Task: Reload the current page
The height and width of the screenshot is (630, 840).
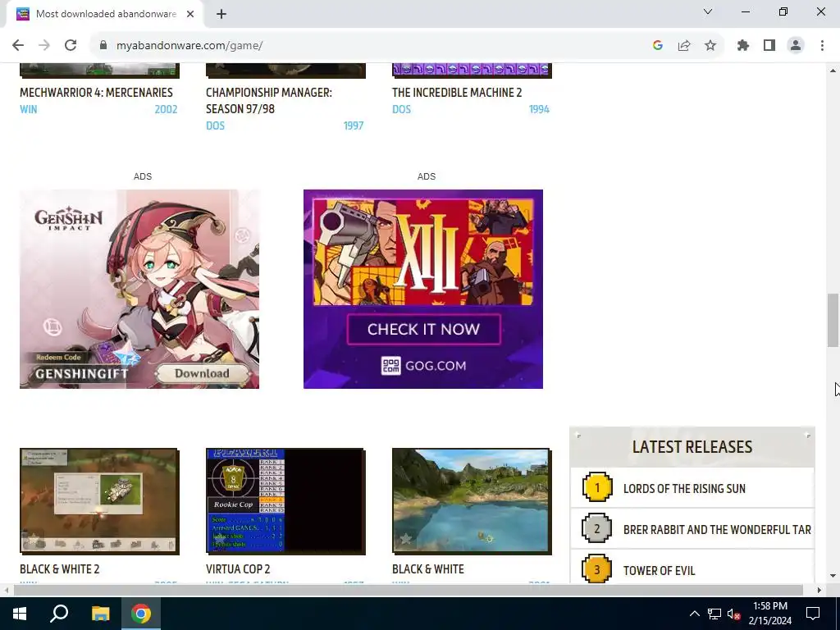Action: tap(71, 46)
